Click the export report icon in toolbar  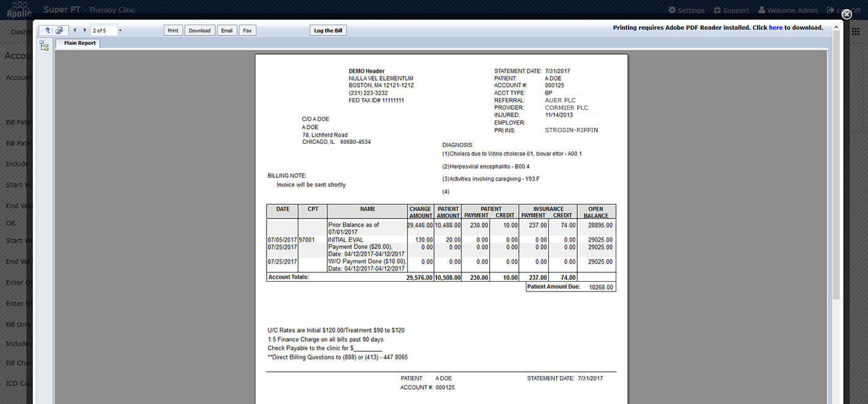tap(60, 30)
